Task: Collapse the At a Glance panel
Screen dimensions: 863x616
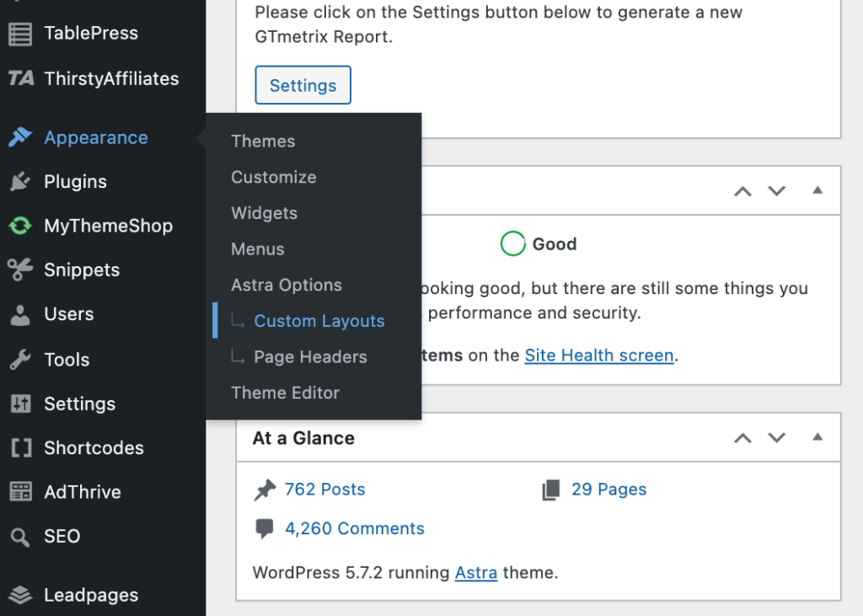Action: coord(817,437)
